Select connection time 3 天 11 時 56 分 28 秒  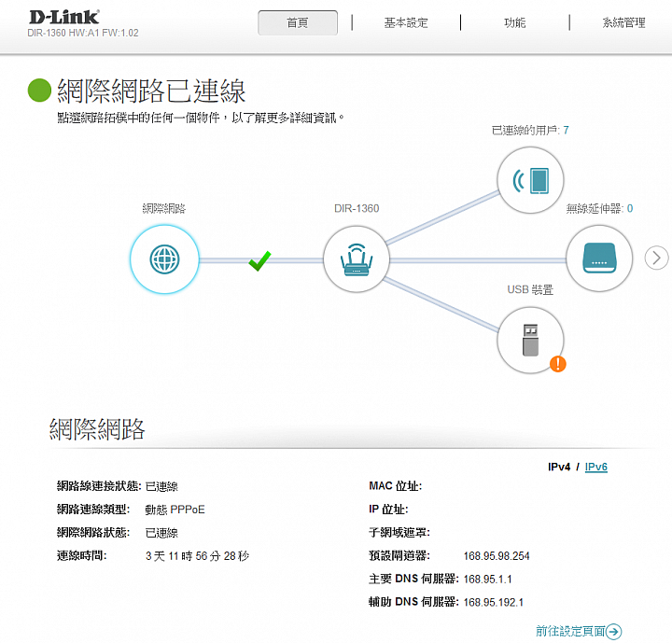(197, 556)
